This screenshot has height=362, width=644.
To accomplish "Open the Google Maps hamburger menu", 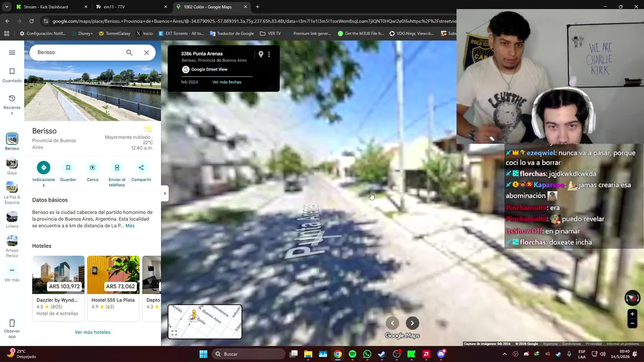I will coord(12,52).
